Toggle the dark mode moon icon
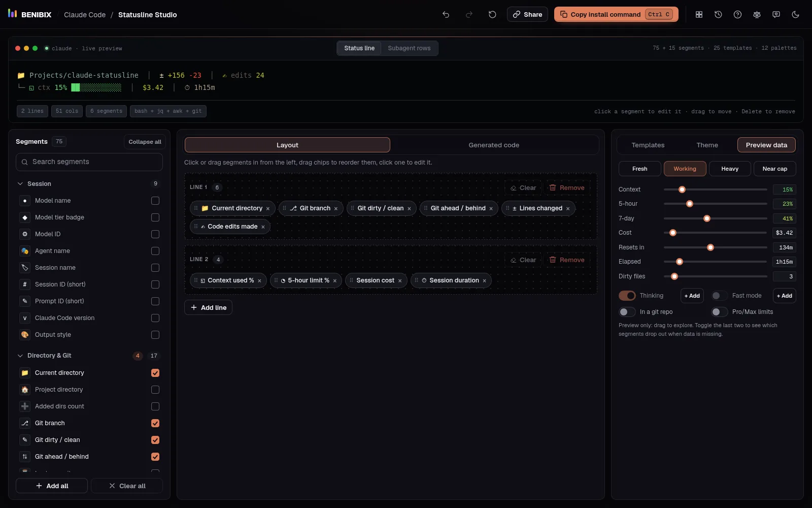The height and width of the screenshot is (508, 812). pyautogui.click(x=795, y=15)
